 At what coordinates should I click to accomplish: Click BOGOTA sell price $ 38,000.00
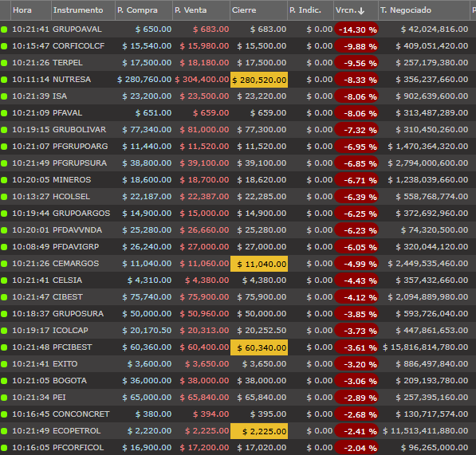point(204,380)
